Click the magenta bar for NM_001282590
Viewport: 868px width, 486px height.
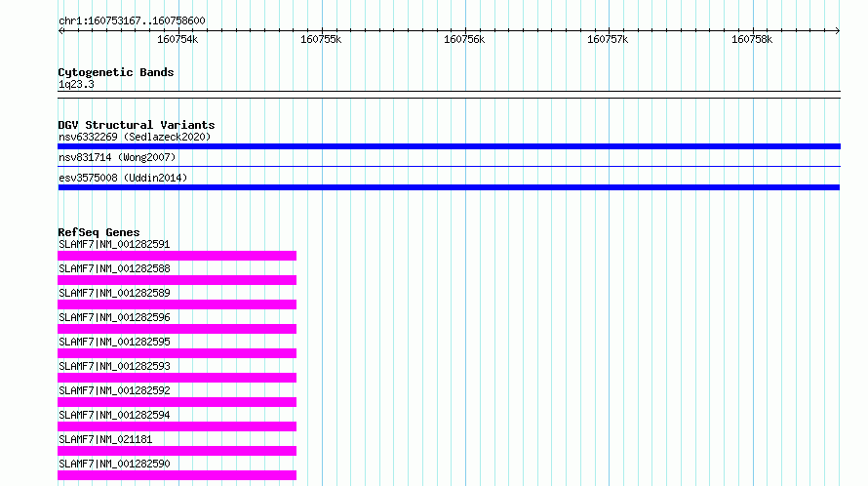(178, 475)
